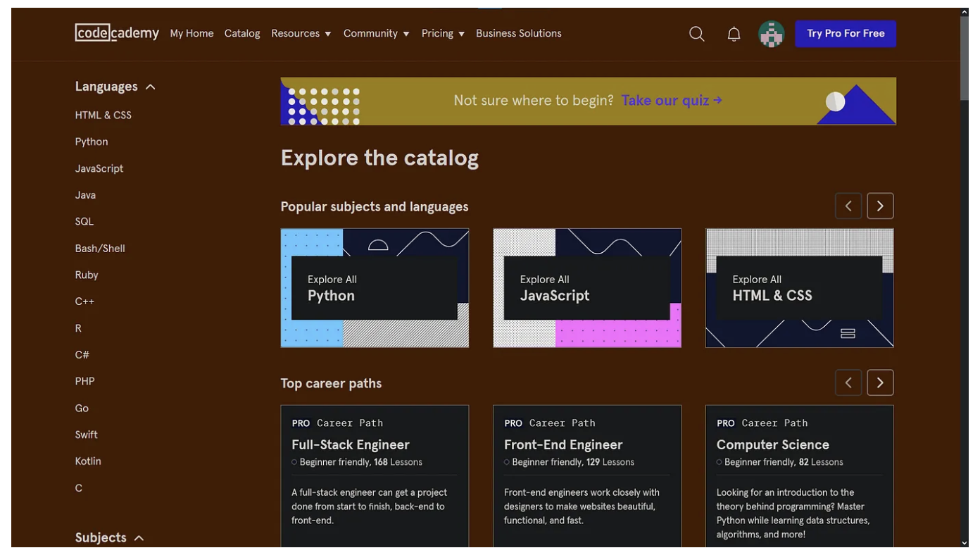
Task: Open Computer Science career path
Action: 800,476
